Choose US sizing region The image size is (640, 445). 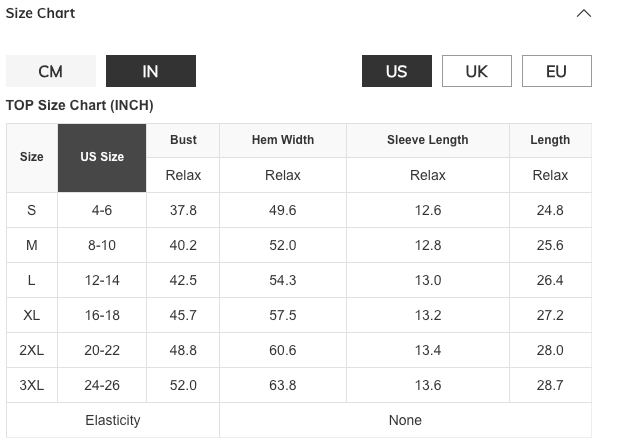(396, 71)
